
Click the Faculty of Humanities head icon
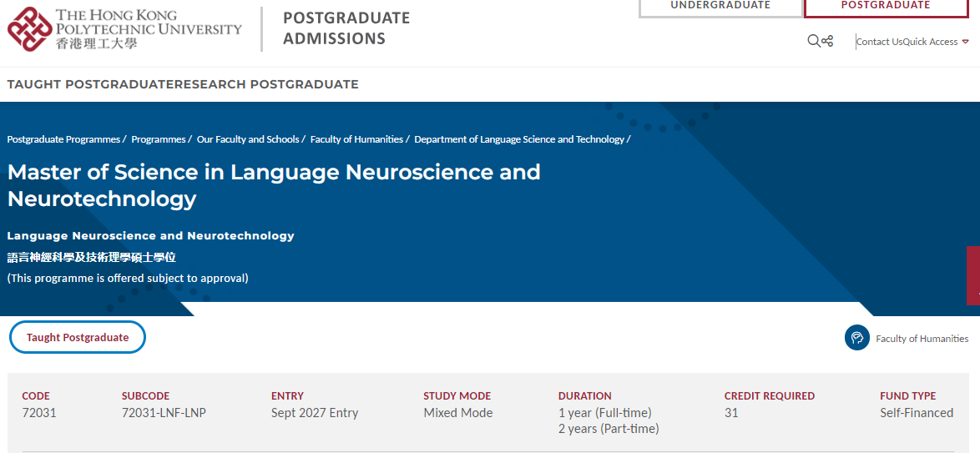[857, 338]
